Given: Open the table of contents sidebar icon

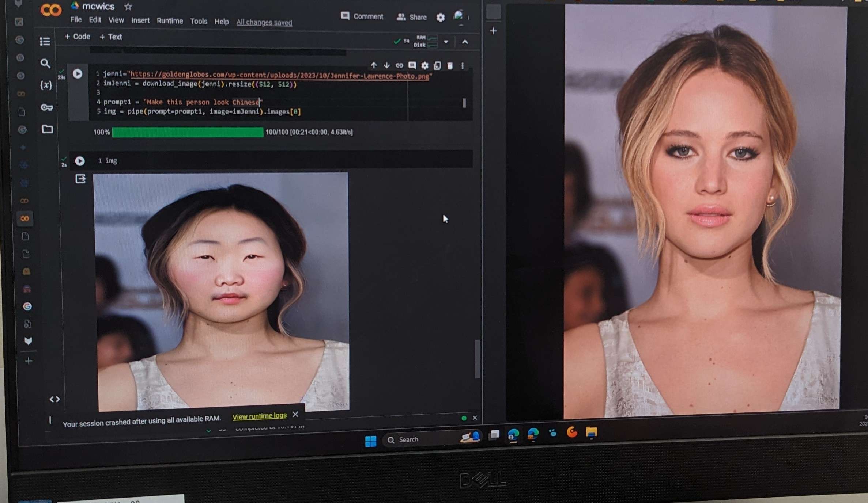Looking at the screenshot, I should click(45, 42).
